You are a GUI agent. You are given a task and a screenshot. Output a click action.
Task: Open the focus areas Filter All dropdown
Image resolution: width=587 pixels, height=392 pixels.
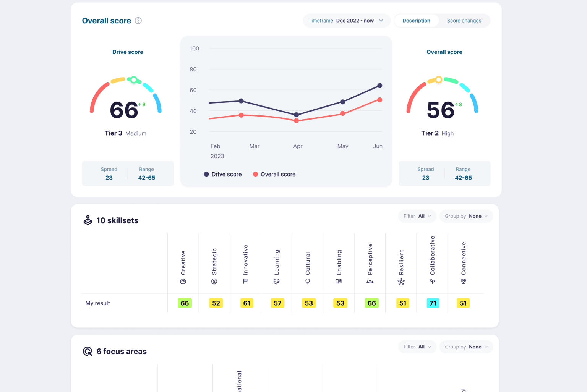click(x=417, y=347)
